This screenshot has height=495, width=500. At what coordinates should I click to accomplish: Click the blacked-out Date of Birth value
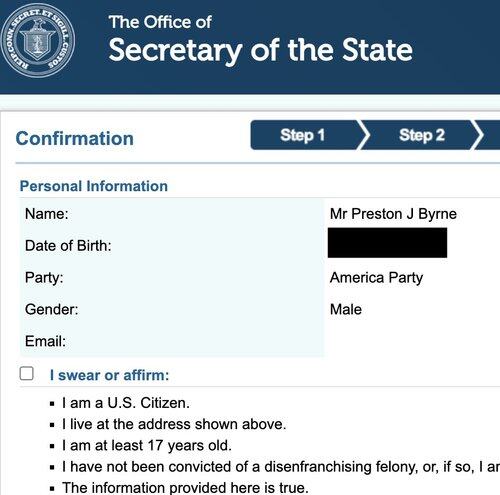pos(387,243)
